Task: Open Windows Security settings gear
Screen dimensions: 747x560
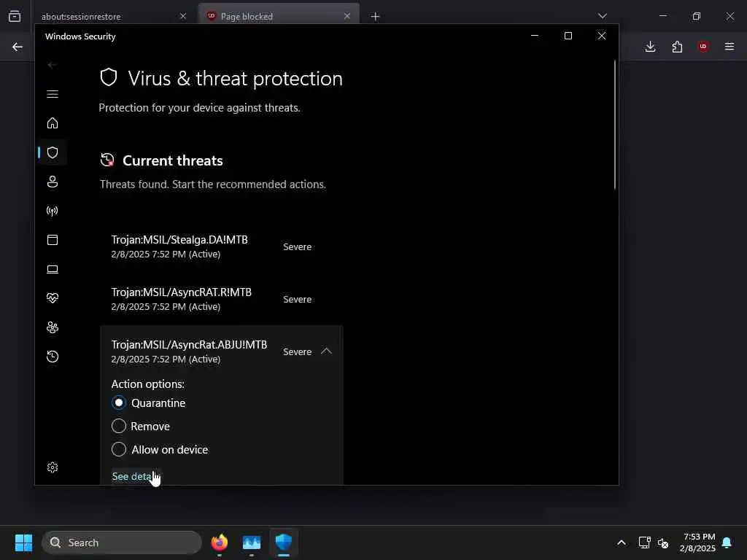Action: 53,467
